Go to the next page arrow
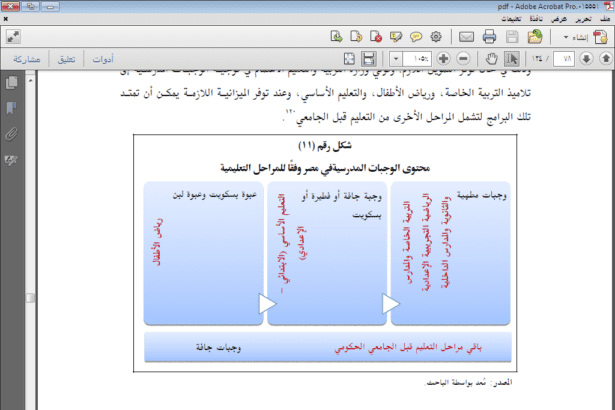The image size is (615, 410). click(x=585, y=60)
